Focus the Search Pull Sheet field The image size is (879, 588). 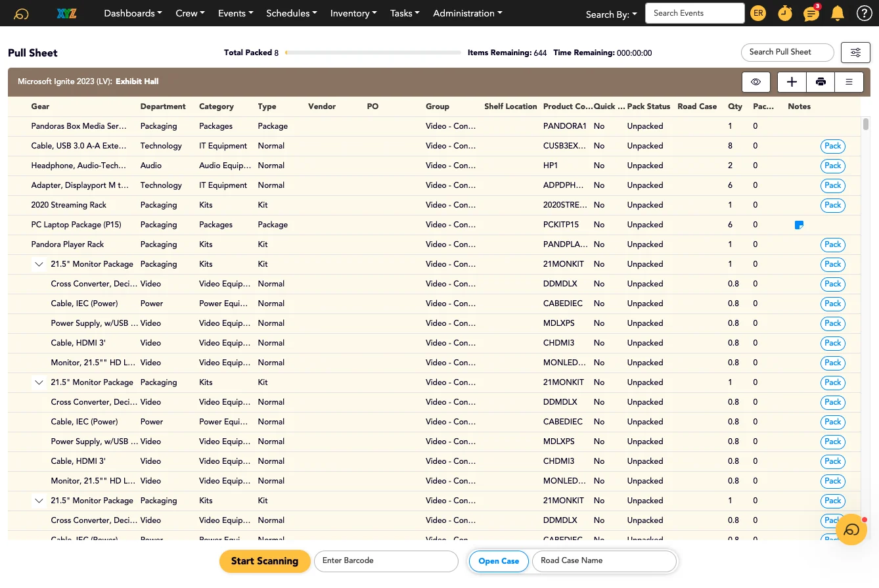[788, 52]
